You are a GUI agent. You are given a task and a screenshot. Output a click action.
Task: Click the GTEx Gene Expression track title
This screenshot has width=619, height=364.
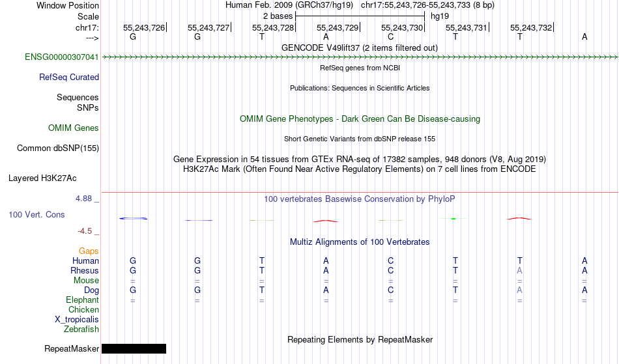tap(360, 160)
